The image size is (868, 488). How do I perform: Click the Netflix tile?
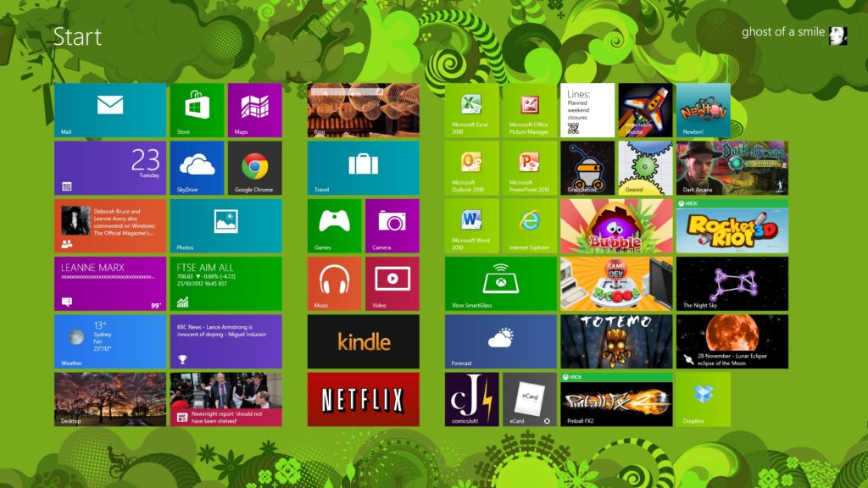pyautogui.click(x=363, y=399)
